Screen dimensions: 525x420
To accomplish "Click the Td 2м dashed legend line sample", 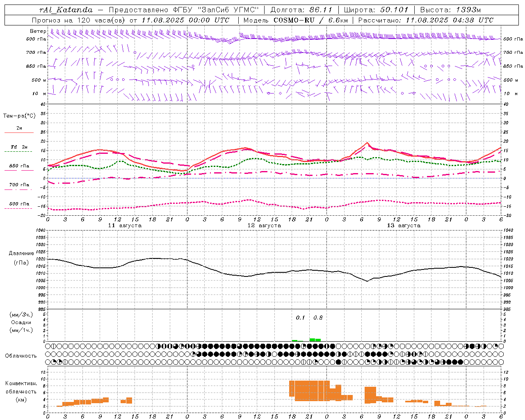I will pos(18,151).
